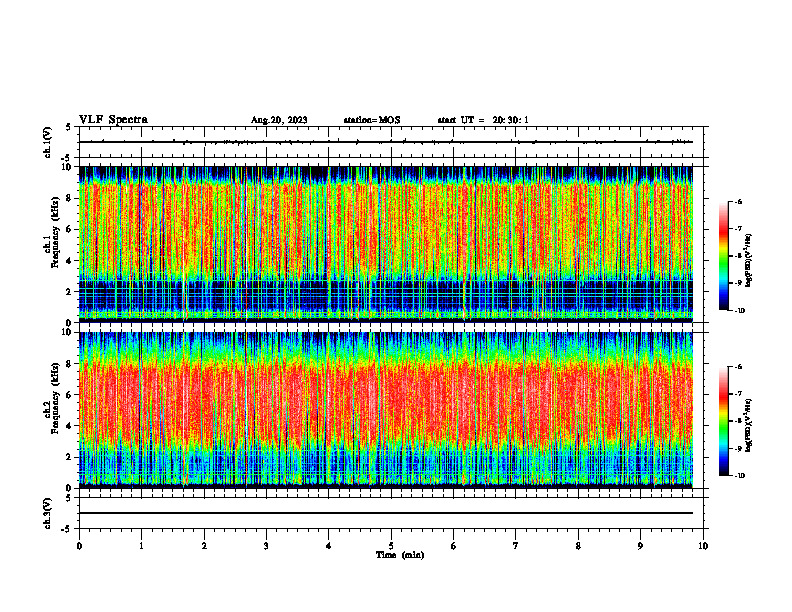Click the ch.1 colorbar log(PSD) label
Viewport: 792px width, 612px height.
(749, 260)
